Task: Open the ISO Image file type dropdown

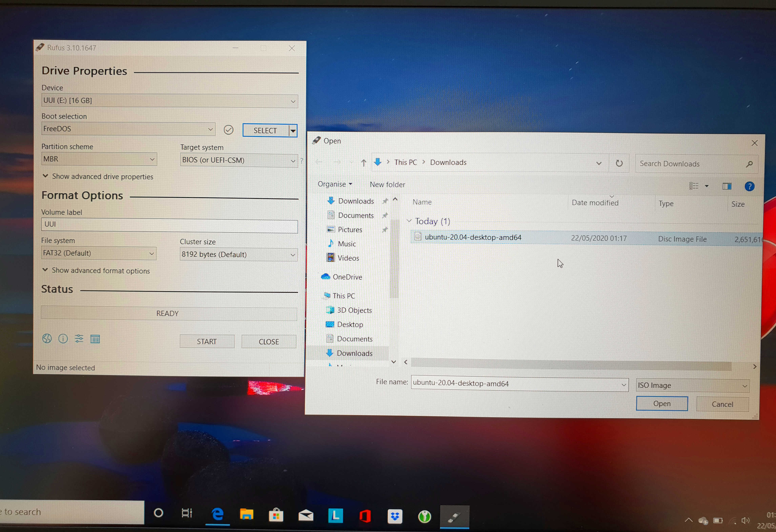Action: pos(692,386)
